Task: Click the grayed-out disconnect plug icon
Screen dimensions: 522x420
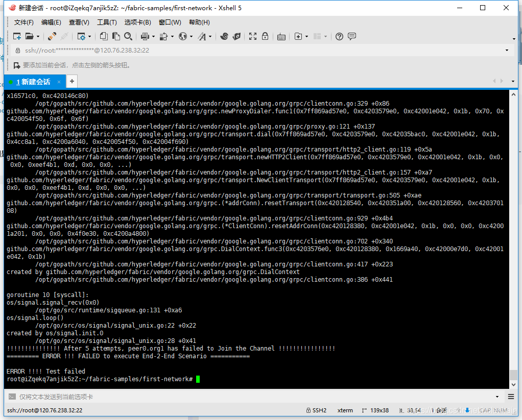Action: click(64, 36)
